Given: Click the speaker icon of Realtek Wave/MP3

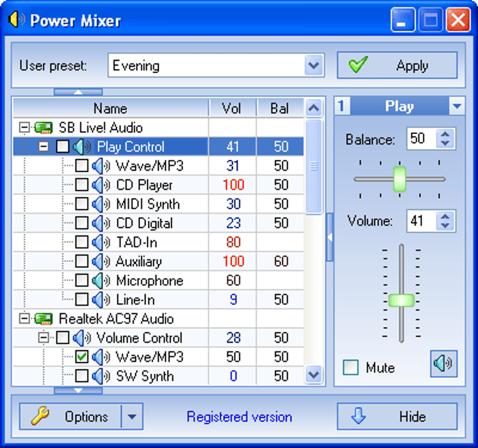Looking at the screenshot, I should [x=101, y=357].
